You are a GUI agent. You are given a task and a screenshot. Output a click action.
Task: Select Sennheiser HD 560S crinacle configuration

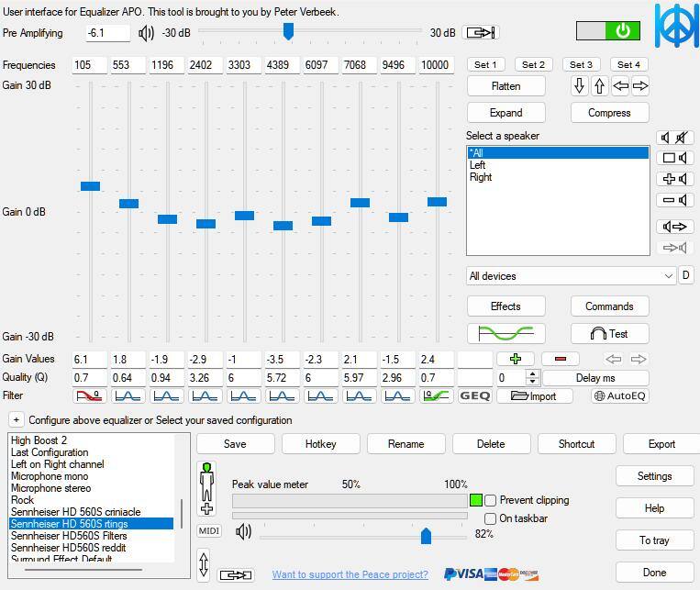click(75, 512)
